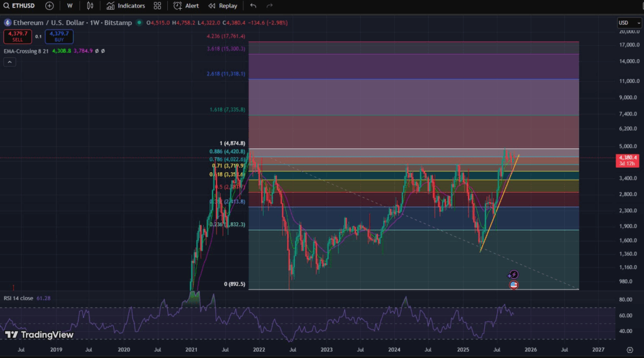Open the W timeframe interval selector

[x=69, y=6]
